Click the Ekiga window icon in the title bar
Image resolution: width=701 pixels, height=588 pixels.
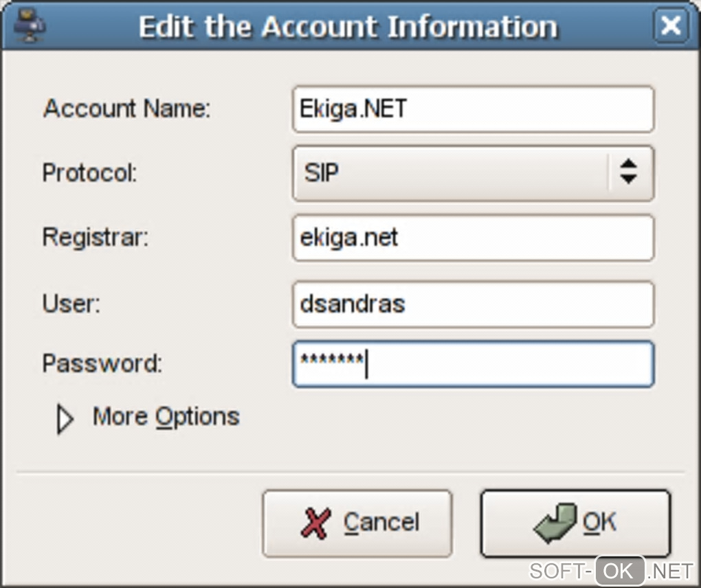(x=30, y=26)
